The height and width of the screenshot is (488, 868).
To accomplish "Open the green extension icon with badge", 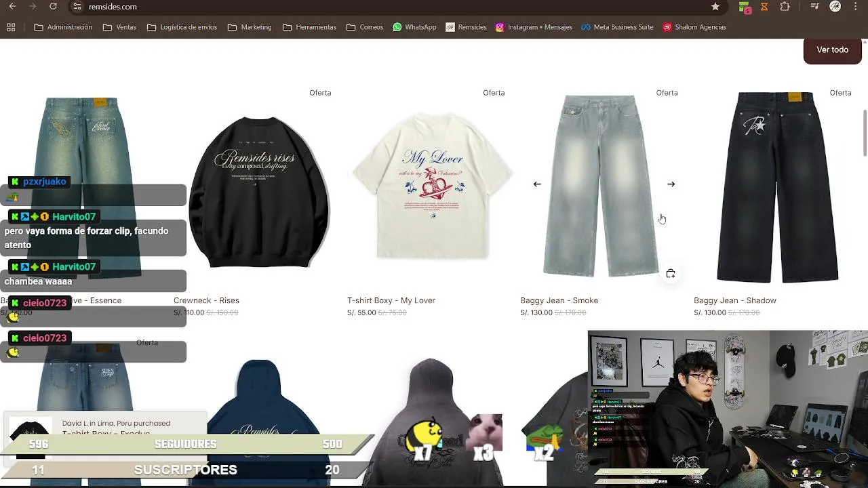I will 745,7.
